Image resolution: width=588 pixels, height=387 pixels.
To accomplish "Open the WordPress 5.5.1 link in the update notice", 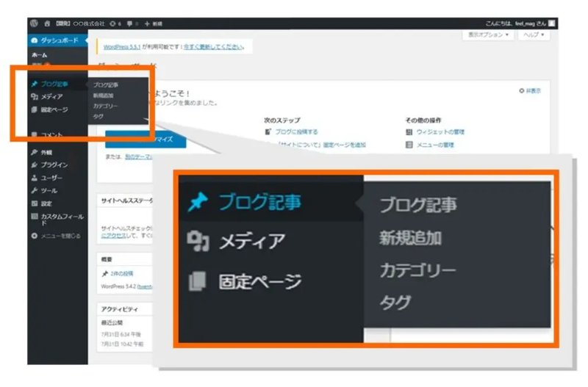I will pyautogui.click(x=122, y=47).
